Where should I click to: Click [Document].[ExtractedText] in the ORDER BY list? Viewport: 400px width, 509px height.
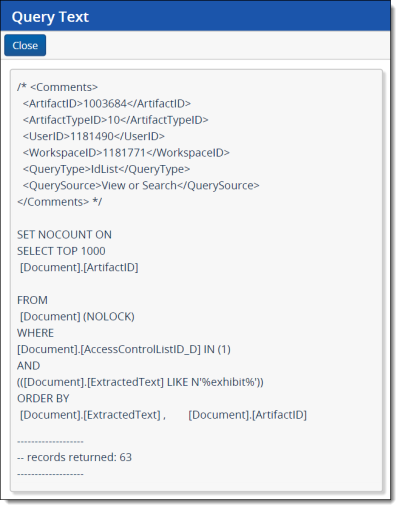pos(90,415)
